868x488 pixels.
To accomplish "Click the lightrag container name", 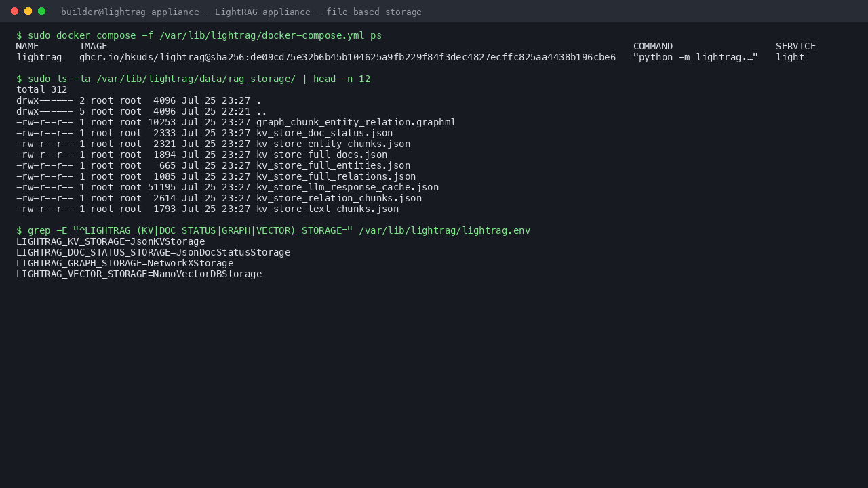I will point(39,57).
